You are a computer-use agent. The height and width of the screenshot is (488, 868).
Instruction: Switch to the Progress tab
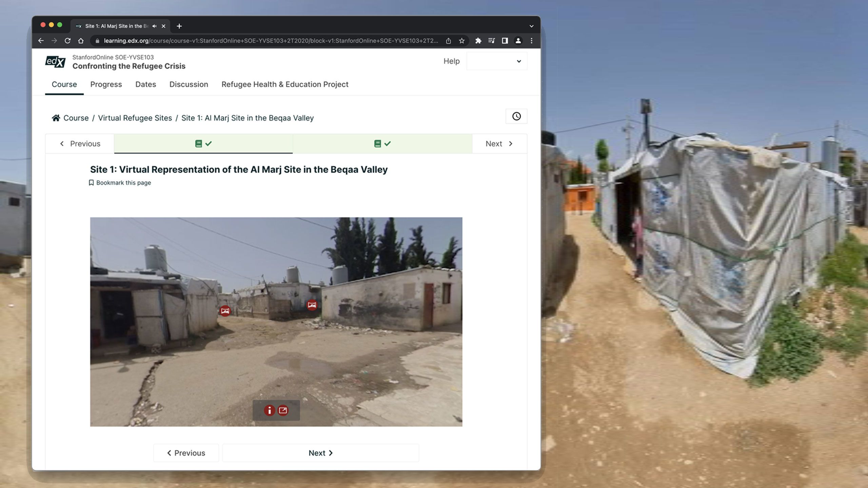[106, 84]
